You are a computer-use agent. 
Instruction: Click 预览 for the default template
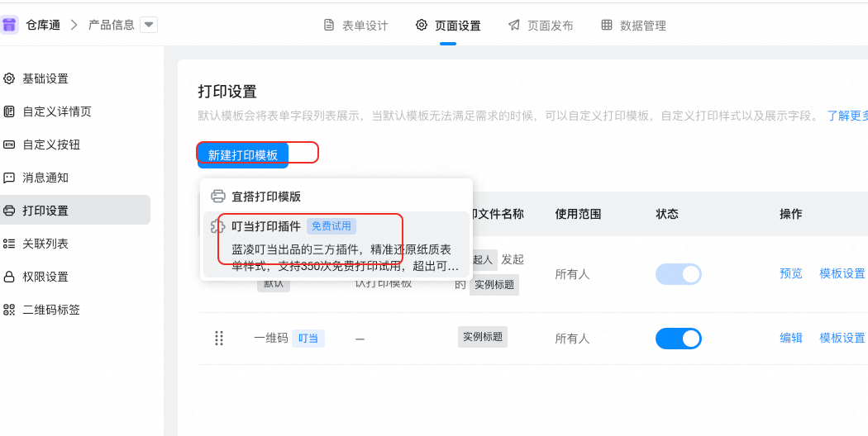click(791, 273)
